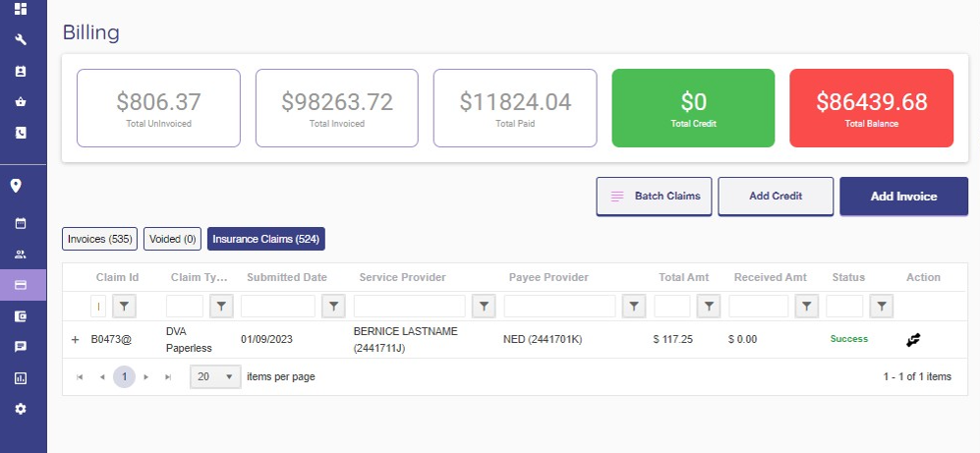Click the Payee Provider filter text field
The height and width of the screenshot is (453, 980).
click(x=559, y=307)
